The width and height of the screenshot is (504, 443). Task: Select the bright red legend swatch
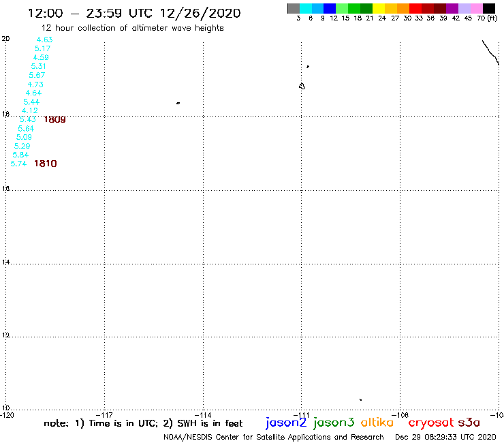coord(415,8)
